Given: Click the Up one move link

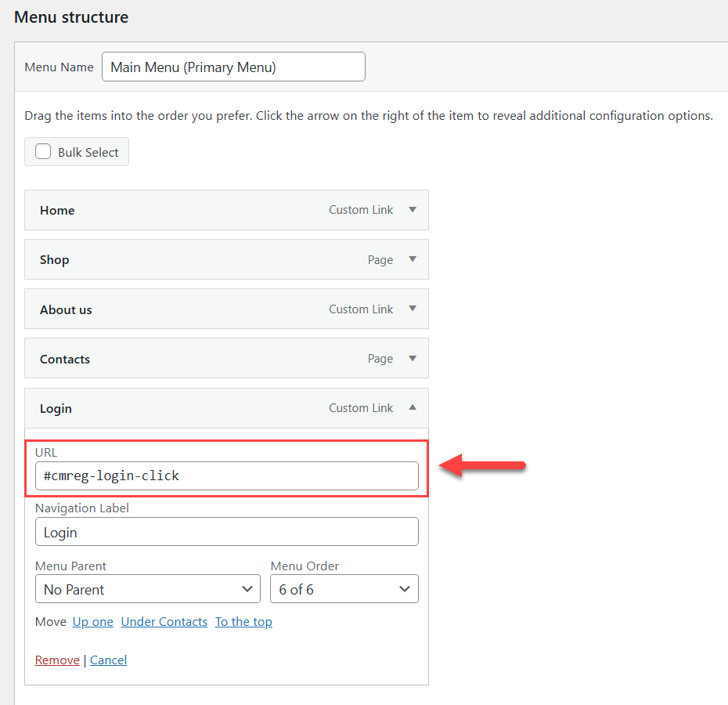Looking at the screenshot, I should (93, 622).
